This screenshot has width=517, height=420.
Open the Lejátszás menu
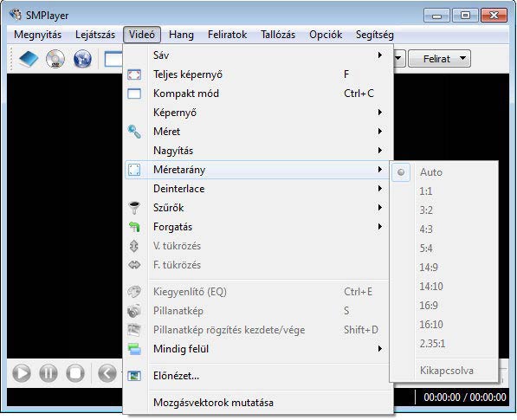95,35
